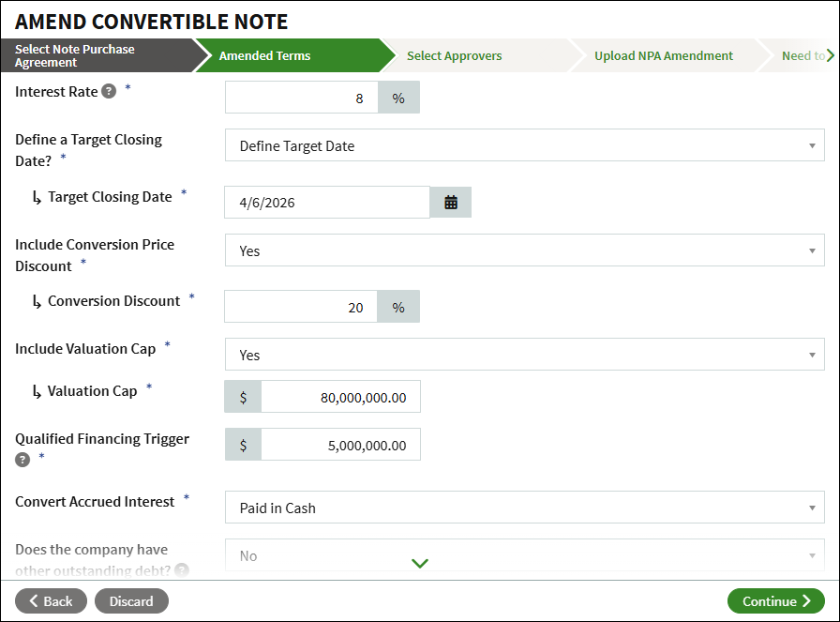Click the Back button
Image resolution: width=840 pixels, height=622 pixels.
coord(51,601)
